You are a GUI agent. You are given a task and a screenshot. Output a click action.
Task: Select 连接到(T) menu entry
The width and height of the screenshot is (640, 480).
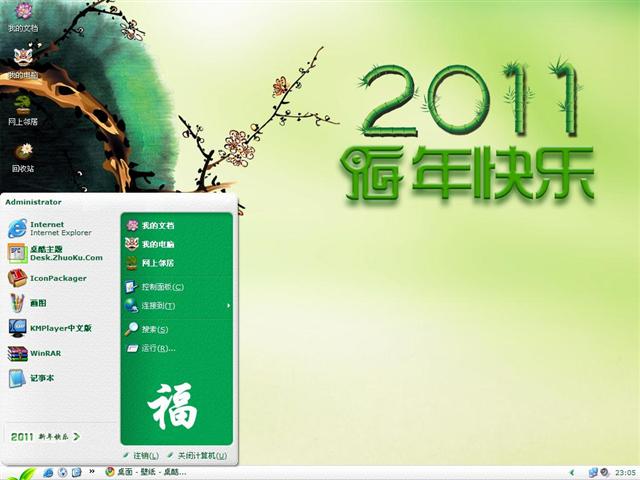coord(150,305)
